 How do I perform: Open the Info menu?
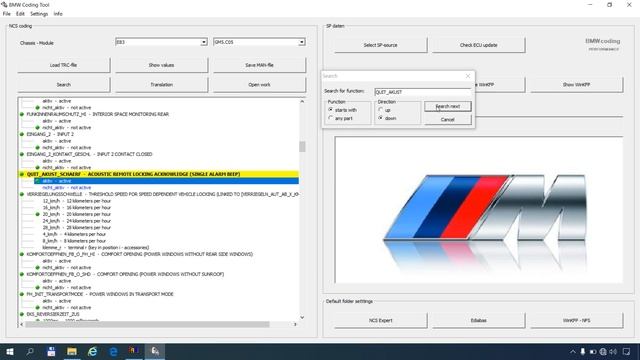[x=58, y=13]
